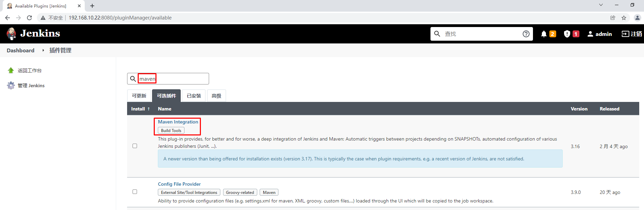Sort by the Install column header arrow

pos(149,109)
